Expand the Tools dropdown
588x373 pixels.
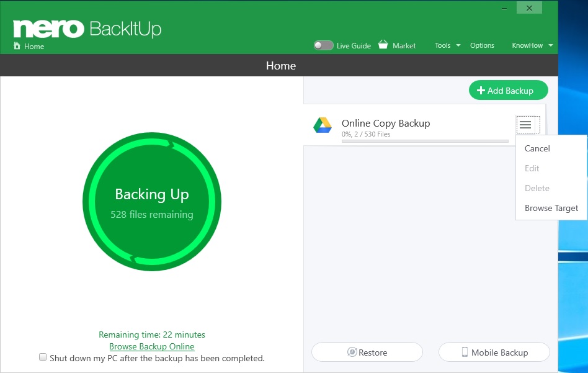tap(447, 45)
